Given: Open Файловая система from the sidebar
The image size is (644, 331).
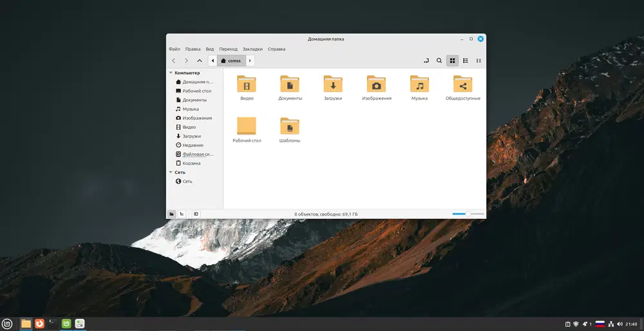Looking at the screenshot, I should [194, 155].
